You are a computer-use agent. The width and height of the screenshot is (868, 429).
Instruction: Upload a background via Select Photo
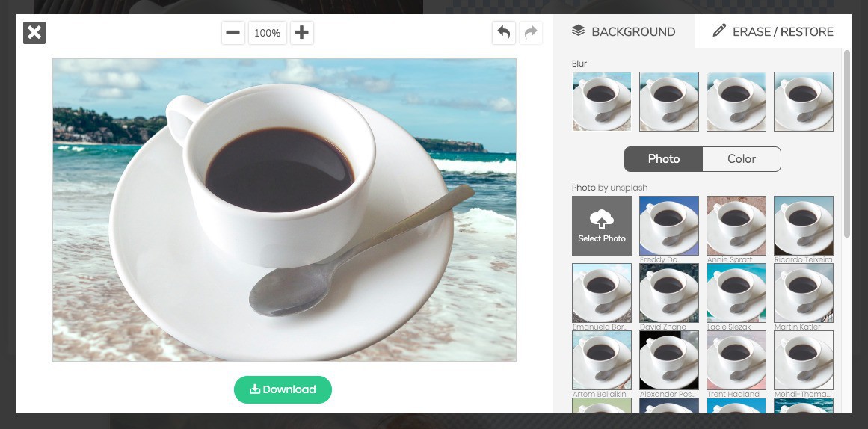(602, 226)
